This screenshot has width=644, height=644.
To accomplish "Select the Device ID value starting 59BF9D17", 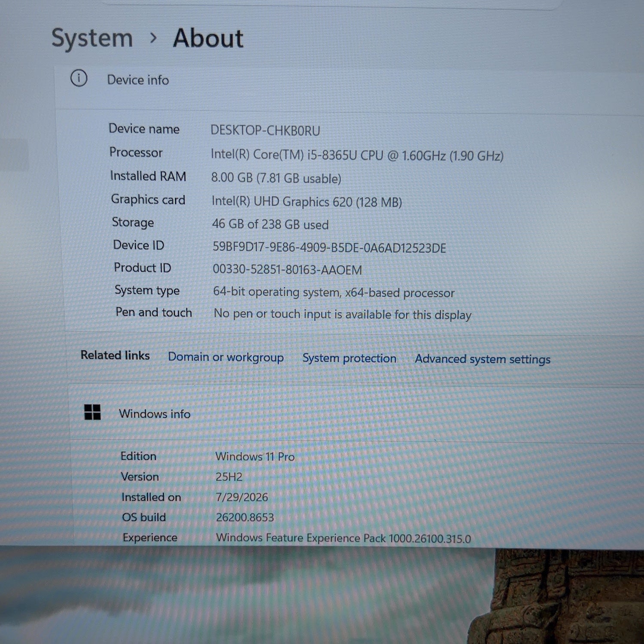I will [329, 248].
